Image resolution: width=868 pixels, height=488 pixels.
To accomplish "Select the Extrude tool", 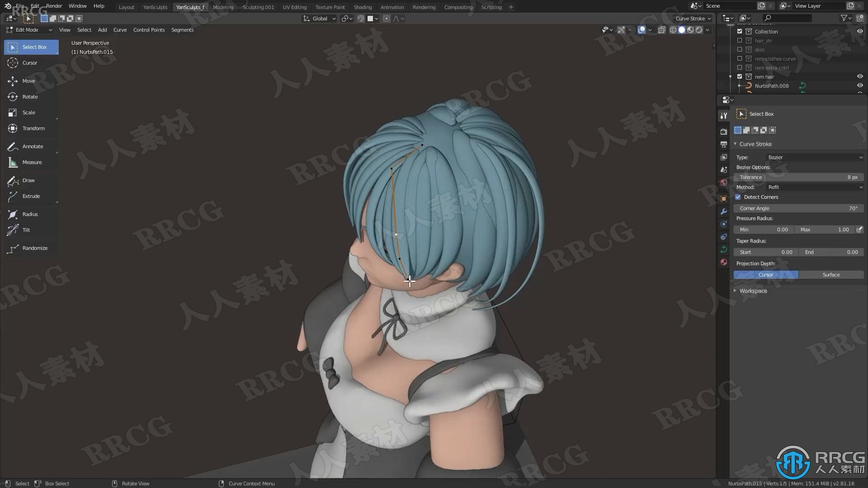I will pos(31,196).
